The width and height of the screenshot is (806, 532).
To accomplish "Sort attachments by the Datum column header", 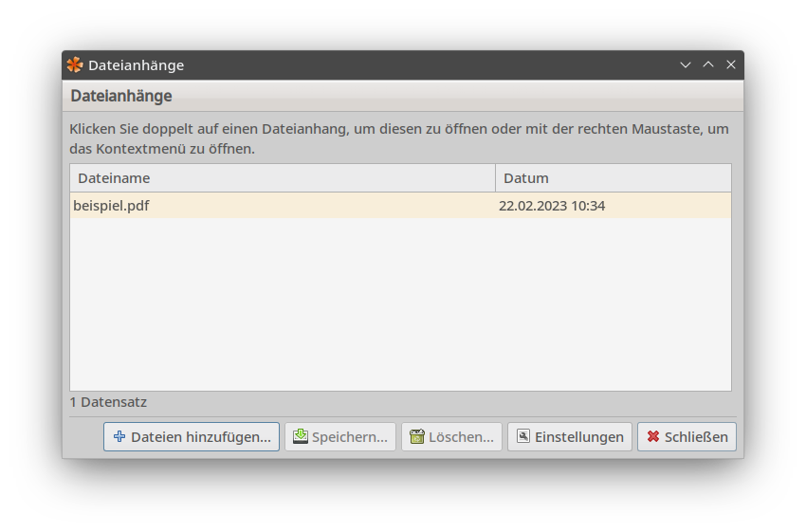I will point(614,178).
